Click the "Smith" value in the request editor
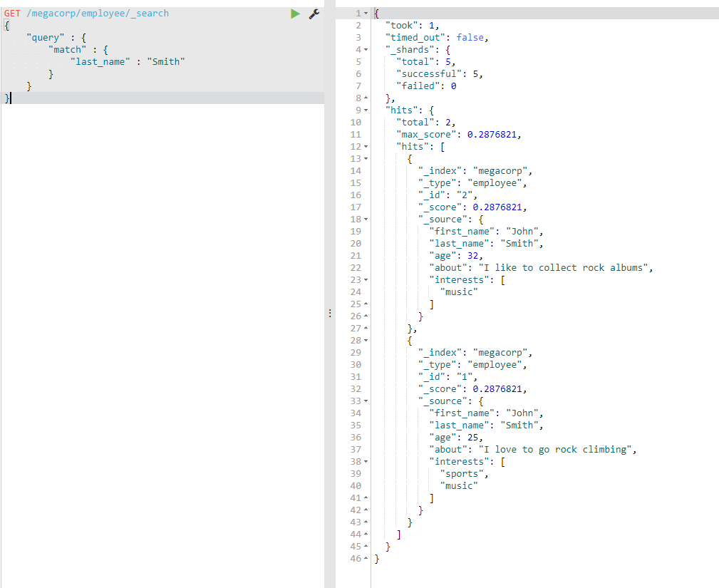Viewport: 719px width, 588px height. coord(166,61)
